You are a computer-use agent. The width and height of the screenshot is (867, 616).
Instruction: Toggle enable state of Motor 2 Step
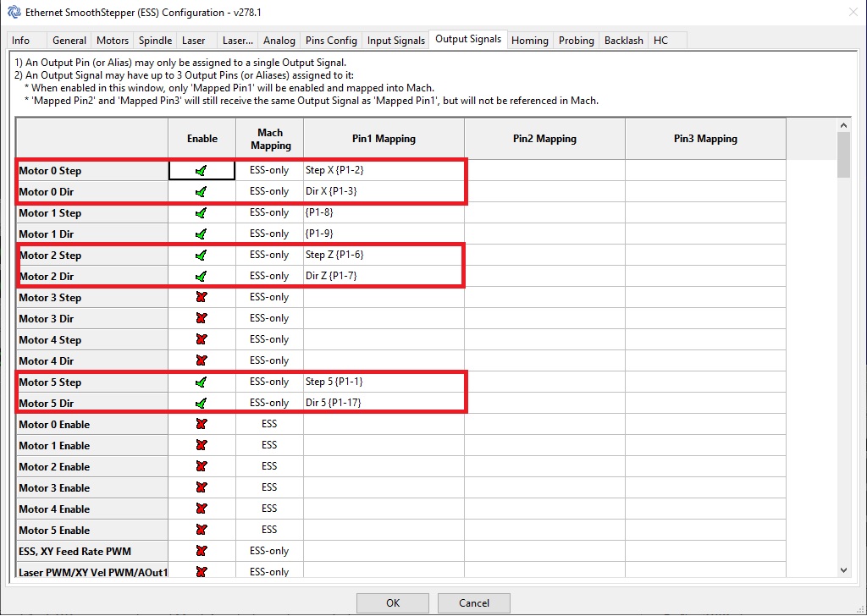coord(202,256)
